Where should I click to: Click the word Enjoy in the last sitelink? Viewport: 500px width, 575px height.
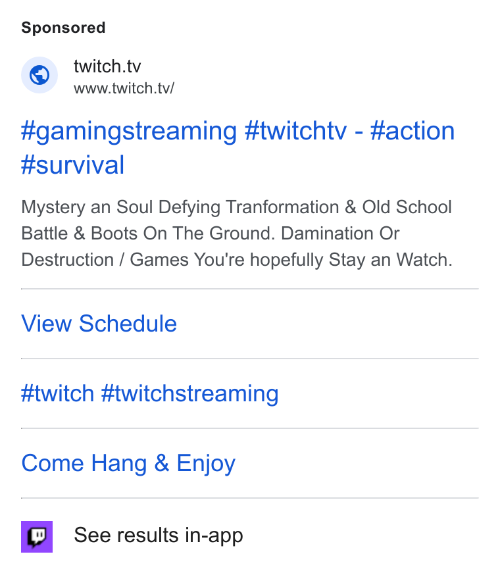[206, 464]
